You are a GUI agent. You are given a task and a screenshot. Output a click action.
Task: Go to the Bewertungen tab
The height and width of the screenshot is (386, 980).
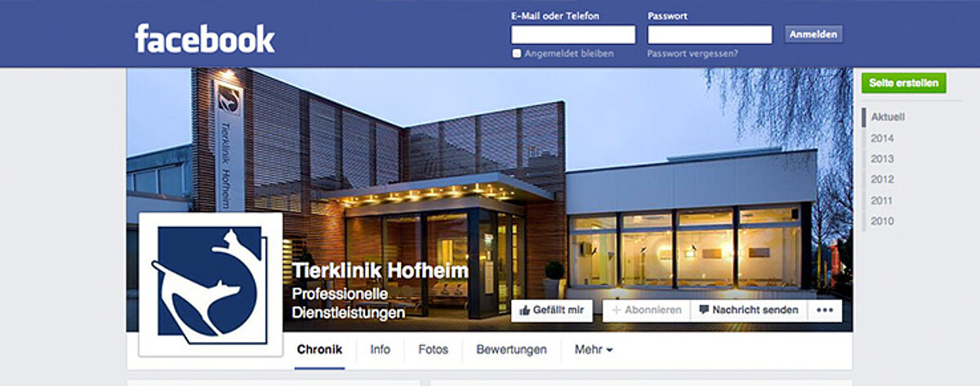[511, 350]
